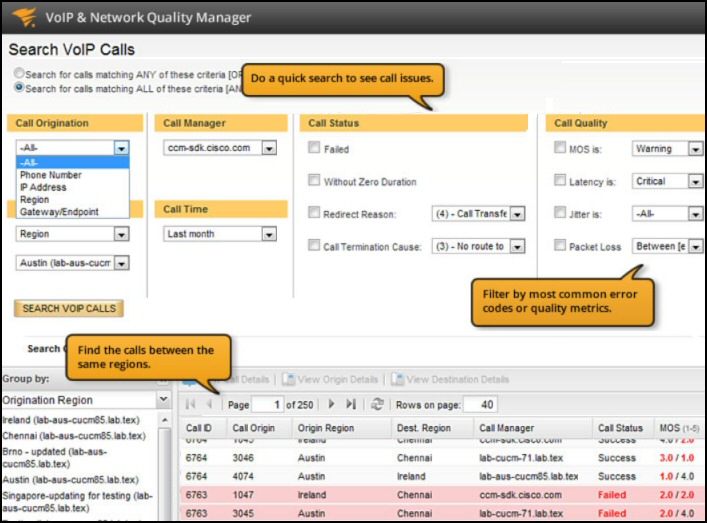Click SEARCH VOIP CALLS button
707x523 pixels.
69,308
